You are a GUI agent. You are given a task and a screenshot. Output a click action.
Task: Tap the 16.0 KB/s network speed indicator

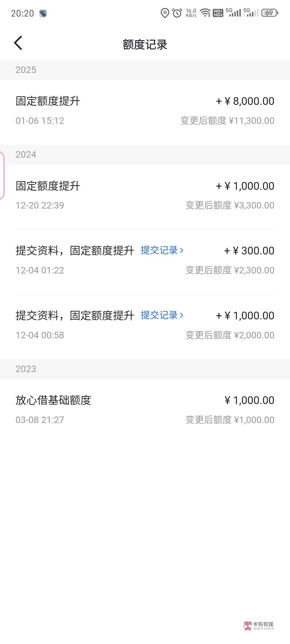point(191,13)
